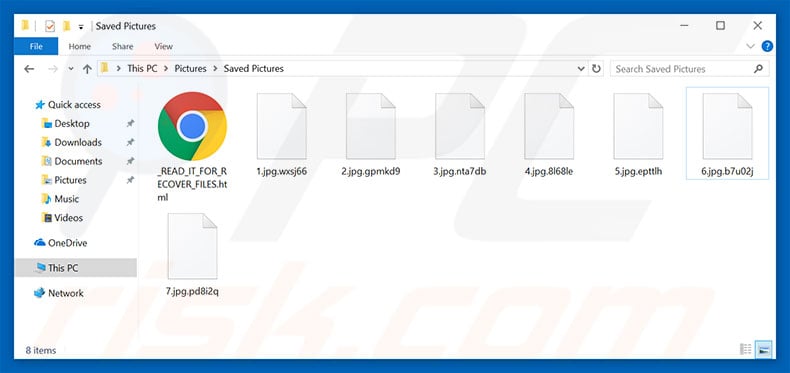Open Help with the question mark icon
The image size is (790, 373).
coord(767,46)
